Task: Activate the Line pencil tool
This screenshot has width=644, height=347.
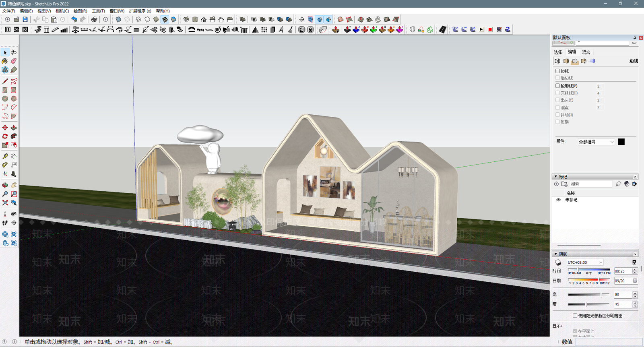Action: 5,81
